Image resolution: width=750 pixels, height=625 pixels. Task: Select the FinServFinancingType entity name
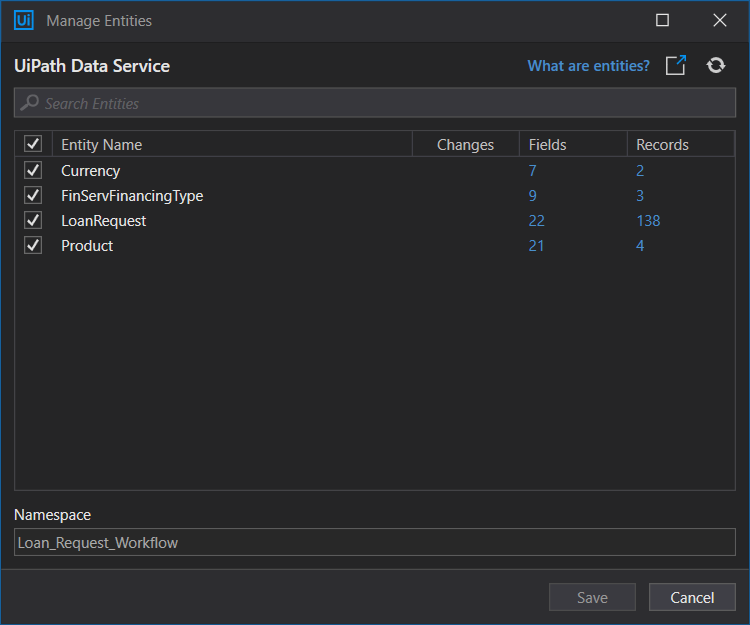click(x=132, y=196)
